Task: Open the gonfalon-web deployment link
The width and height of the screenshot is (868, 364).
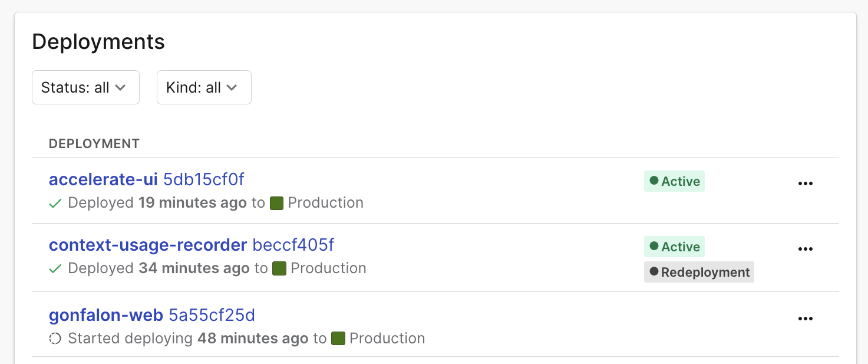Action: coord(106,316)
